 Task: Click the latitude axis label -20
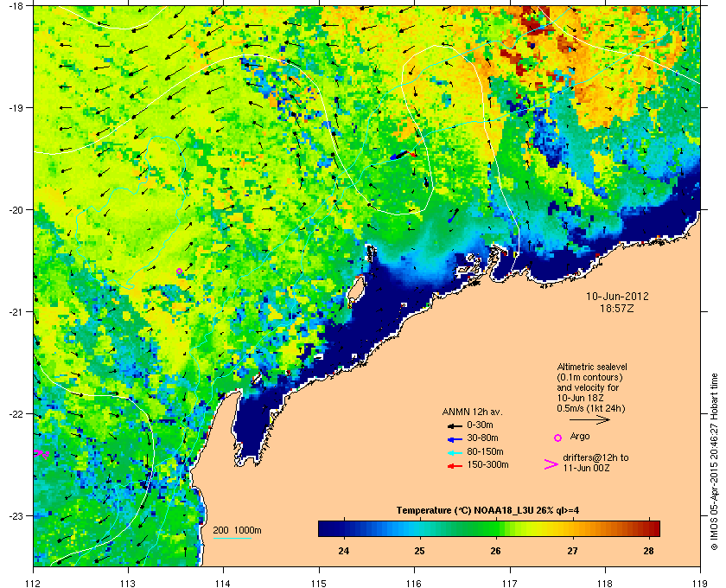tap(16, 210)
